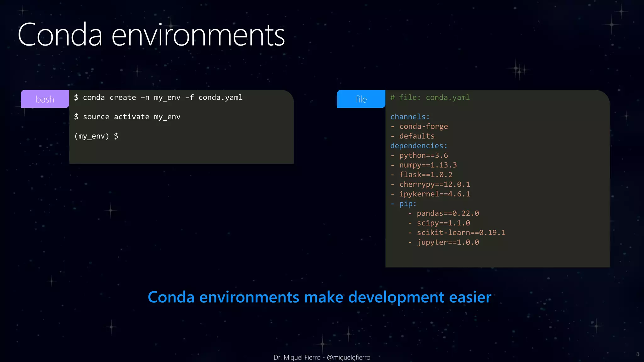Click the purple bash label
The width and height of the screenshot is (644, 362).
(x=45, y=99)
